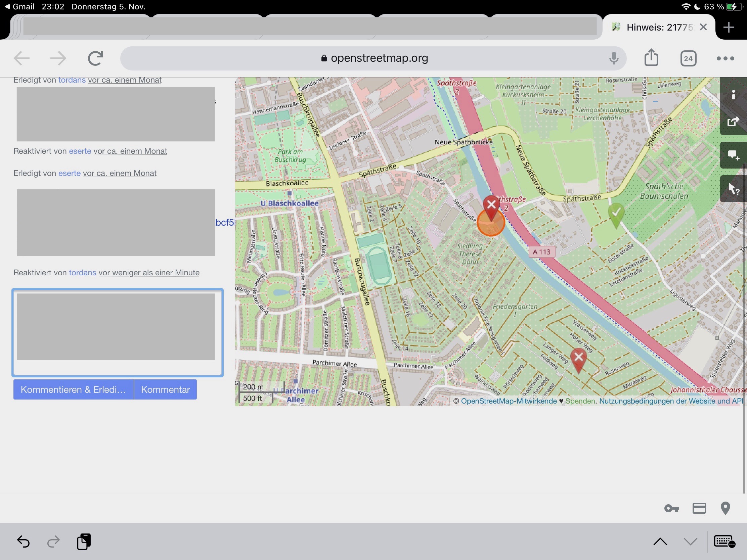Image resolution: width=747 pixels, height=560 pixels.
Task: Select the orange highlighted note marker
Action: (x=491, y=222)
